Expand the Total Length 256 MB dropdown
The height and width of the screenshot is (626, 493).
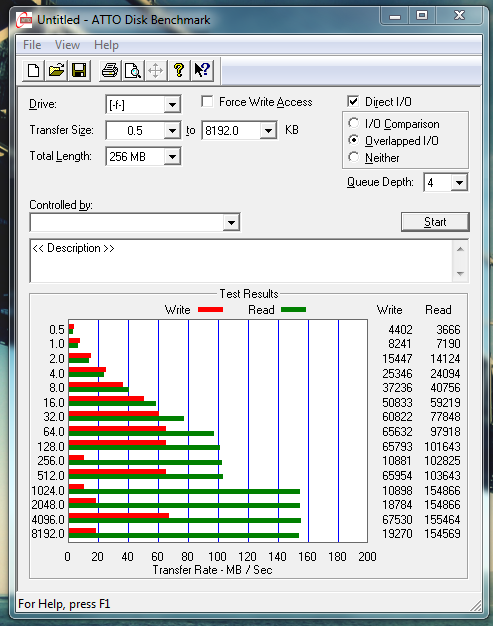172,156
